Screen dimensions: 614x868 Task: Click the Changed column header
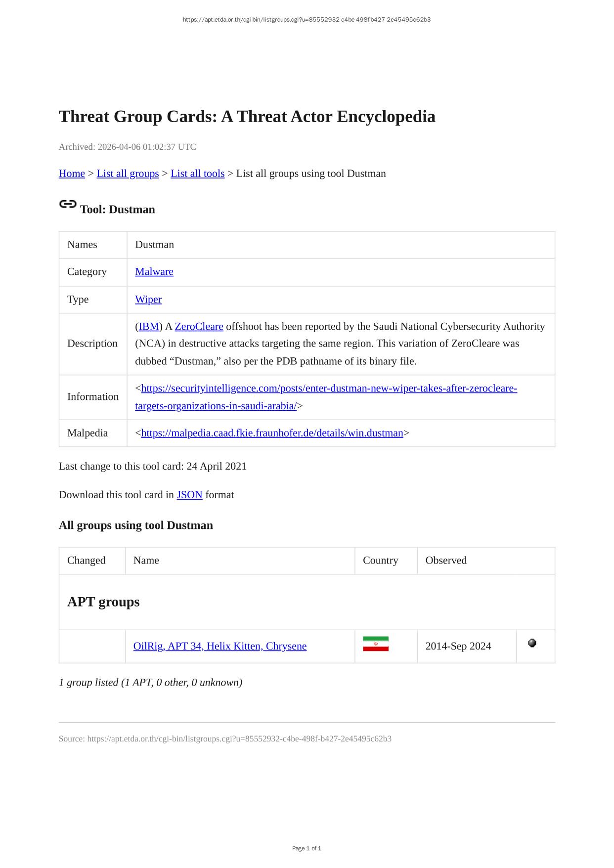click(86, 560)
